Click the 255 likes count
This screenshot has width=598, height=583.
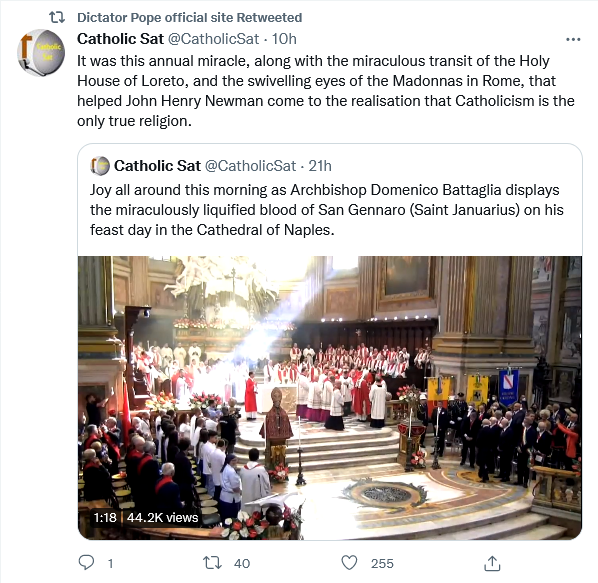[382, 563]
